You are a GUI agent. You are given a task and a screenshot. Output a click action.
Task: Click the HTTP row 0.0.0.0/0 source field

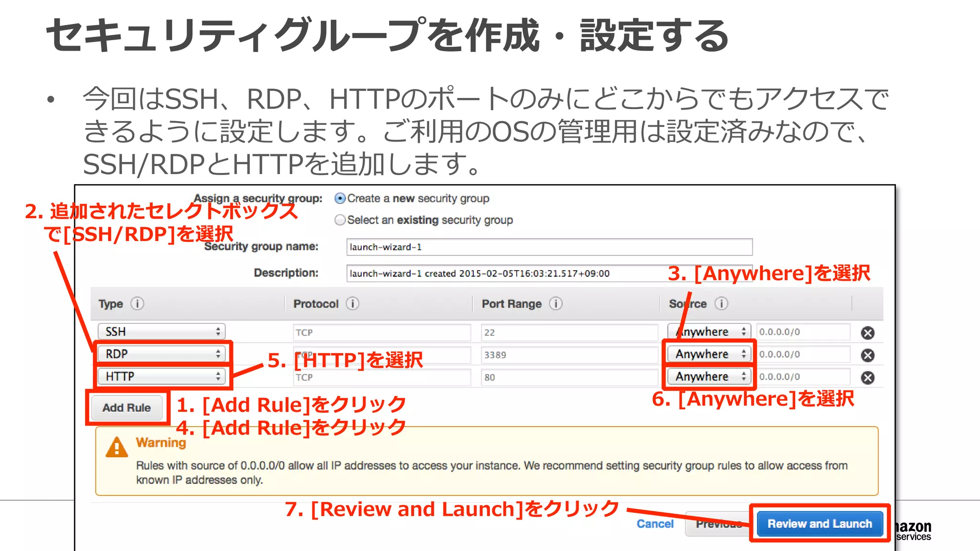pos(803,376)
